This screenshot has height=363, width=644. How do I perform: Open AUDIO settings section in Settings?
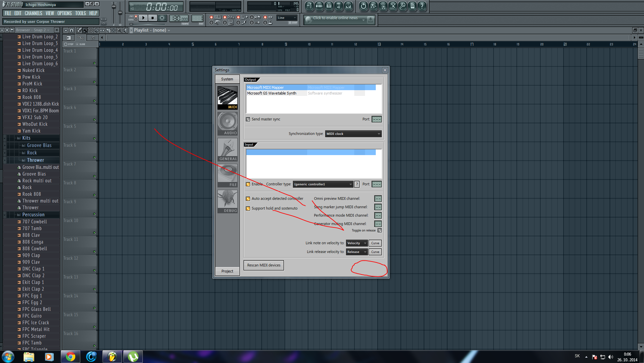pos(228,123)
